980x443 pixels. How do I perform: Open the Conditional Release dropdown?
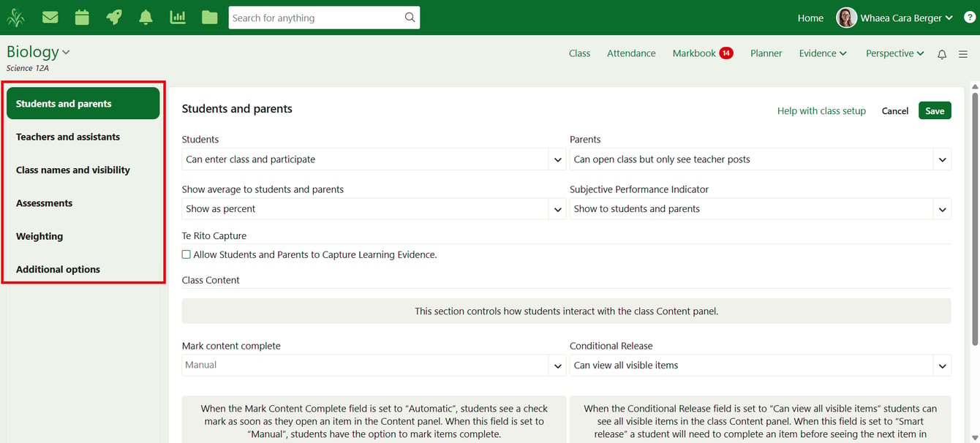coord(761,366)
